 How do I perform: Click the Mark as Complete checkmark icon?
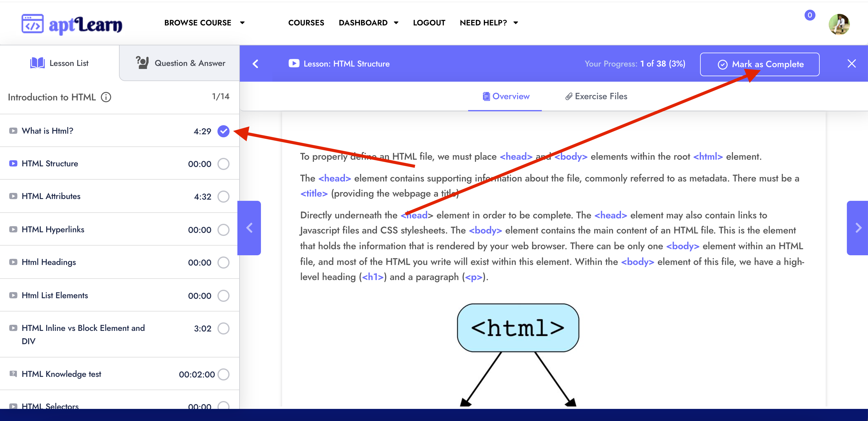click(x=722, y=64)
